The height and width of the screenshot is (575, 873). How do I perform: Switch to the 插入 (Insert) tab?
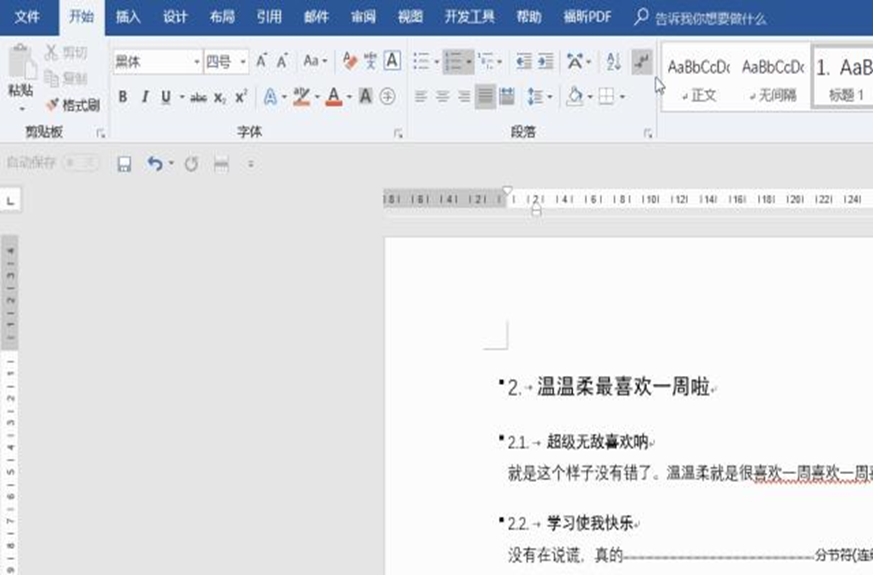coord(128,17)
